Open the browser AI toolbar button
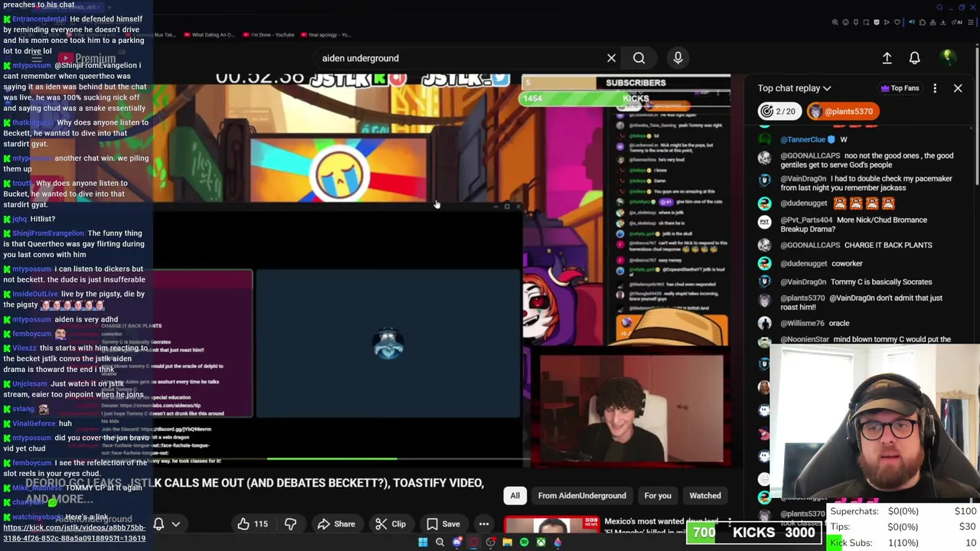Viewport: 980px width, 551px height. coord(956,22)
